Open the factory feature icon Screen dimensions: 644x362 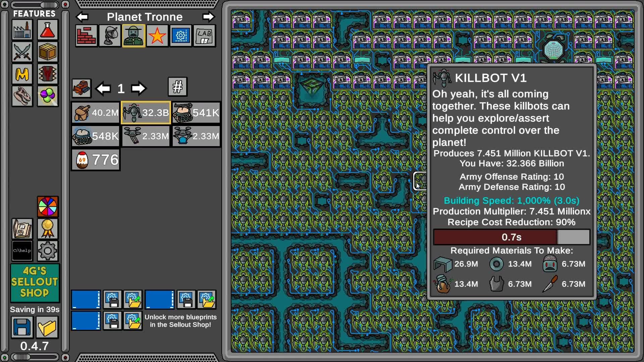click(x=22, y=30)
